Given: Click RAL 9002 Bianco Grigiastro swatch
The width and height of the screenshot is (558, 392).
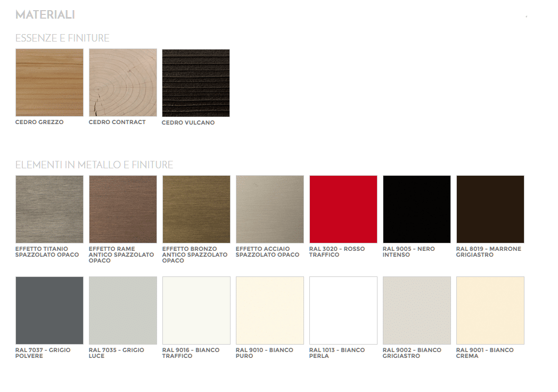Looking at the screenshot, I should (x=417, y=311).
